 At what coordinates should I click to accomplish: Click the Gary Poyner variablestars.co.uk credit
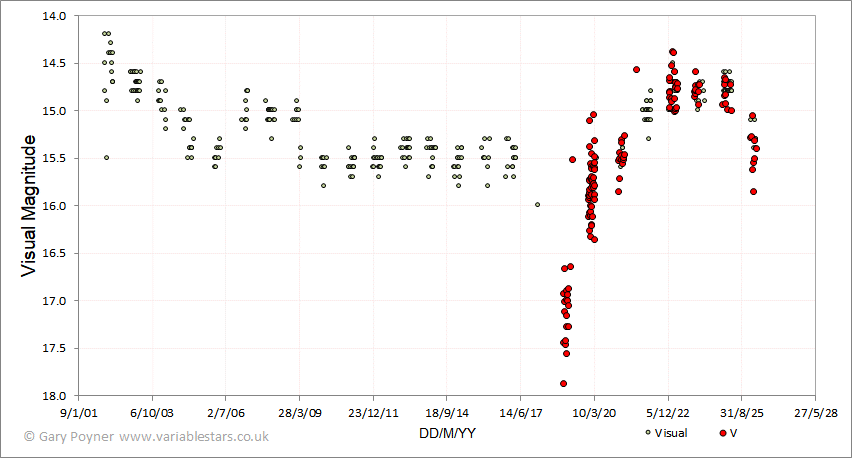click(x=146, y=436)
